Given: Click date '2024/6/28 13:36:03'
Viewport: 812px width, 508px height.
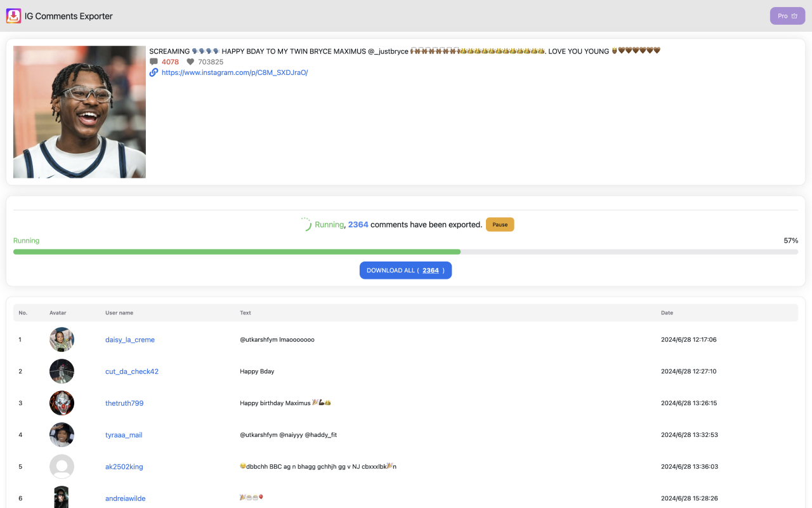Looking at the screenshot, I should point(690,467).
